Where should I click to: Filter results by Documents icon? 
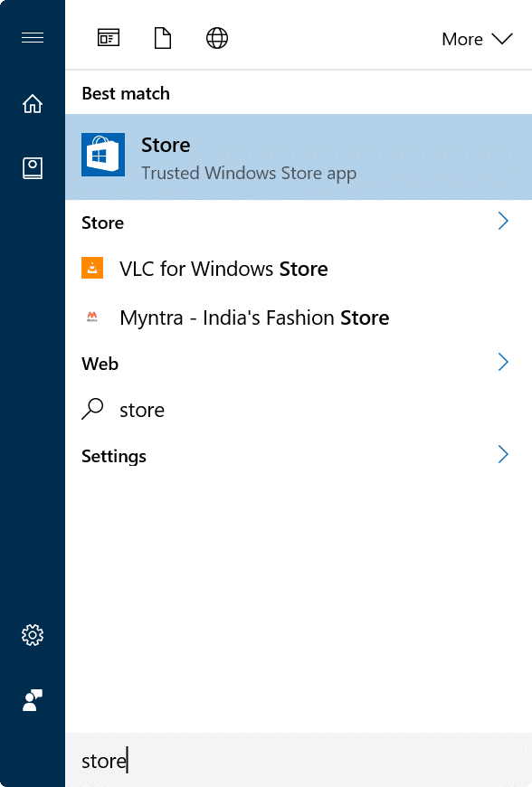pyautogui.click(x=163, y=38)
